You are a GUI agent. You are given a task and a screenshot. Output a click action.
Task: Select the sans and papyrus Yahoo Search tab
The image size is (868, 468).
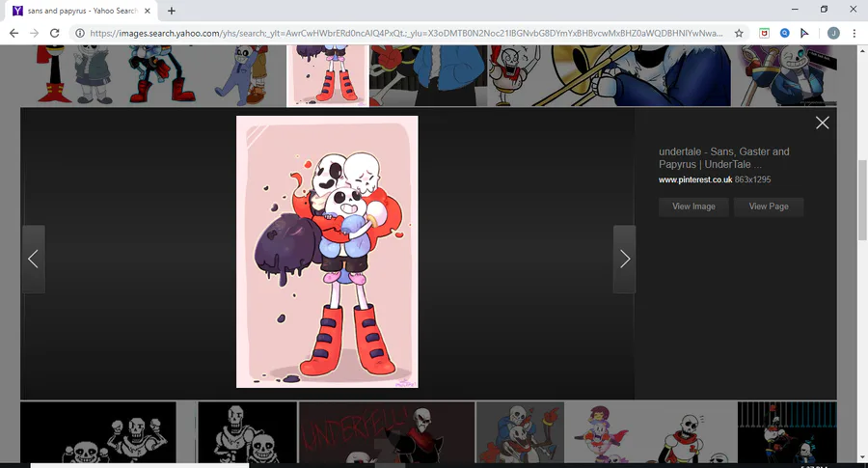82,11
